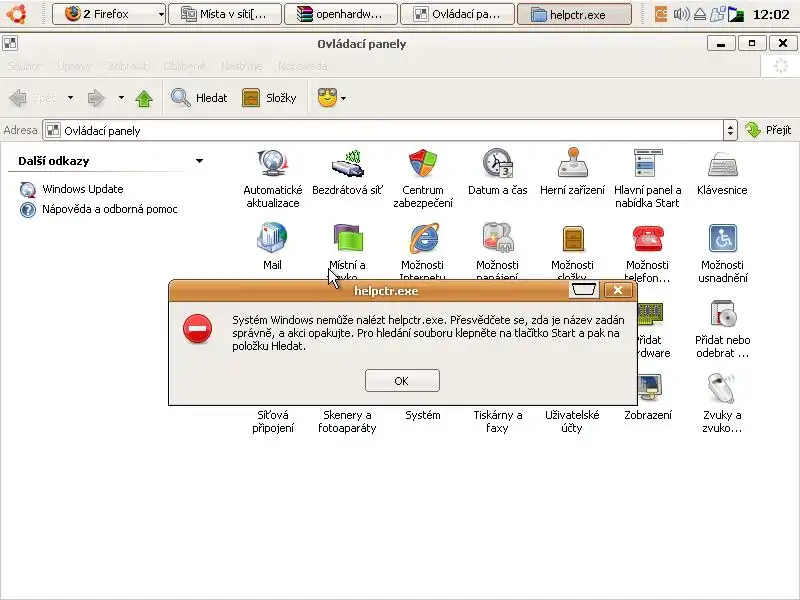
Task: Switch to Ovládací pa... taskbar window
Action: point(457,14)
